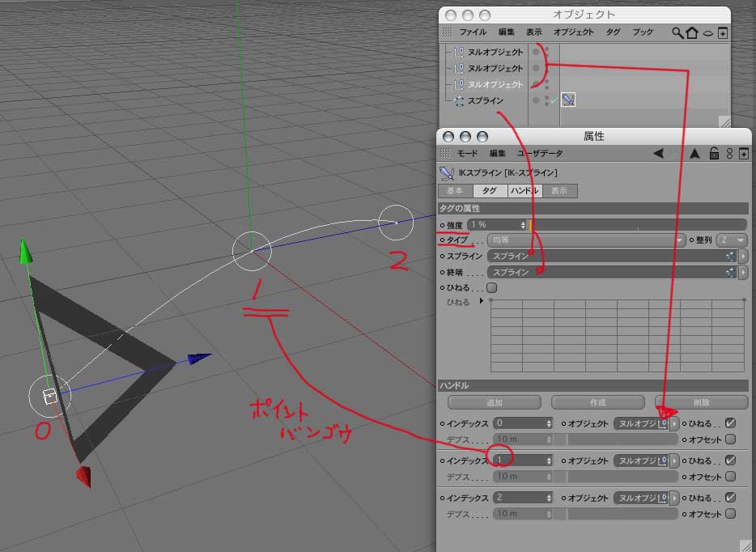Viewport: 756px width, 552px height.
Task: Uncheck ひねる for インデックス 0 handle
Action: click(x=730, y=423)
